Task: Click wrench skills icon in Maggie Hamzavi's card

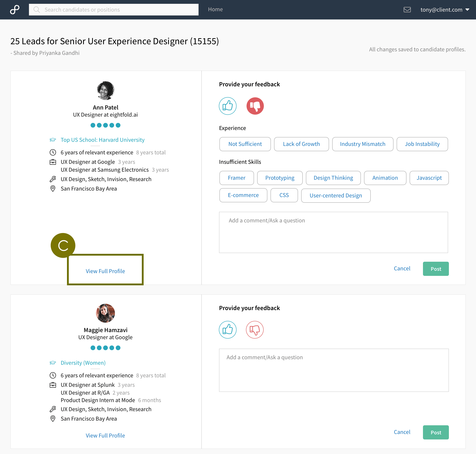Action: coord(53,409)
